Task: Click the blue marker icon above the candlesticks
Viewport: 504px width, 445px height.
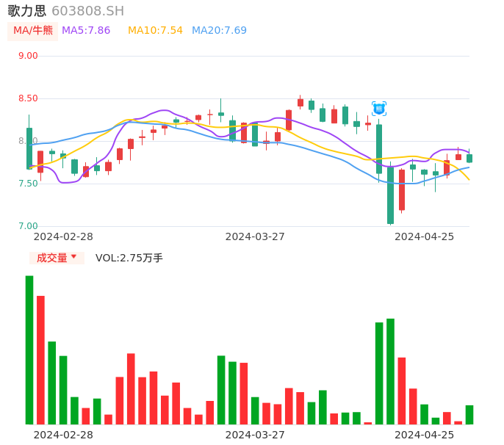Action: [x=379, y=109]
